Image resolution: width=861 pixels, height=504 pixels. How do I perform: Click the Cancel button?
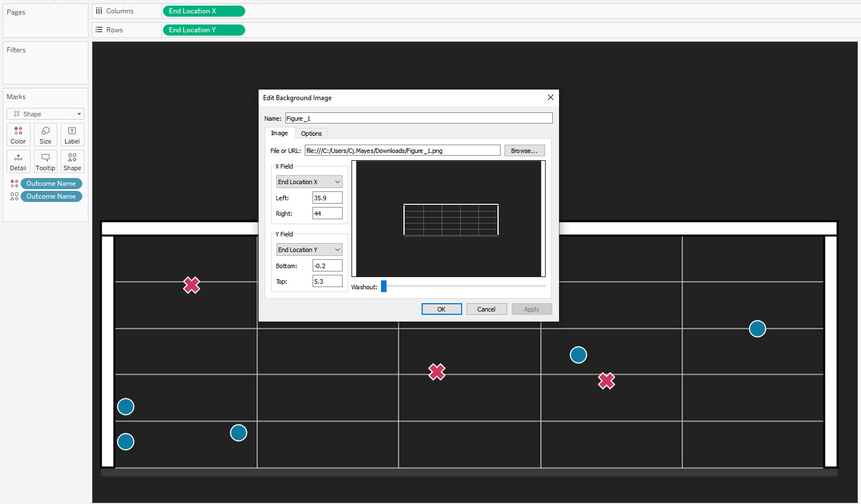486,309
